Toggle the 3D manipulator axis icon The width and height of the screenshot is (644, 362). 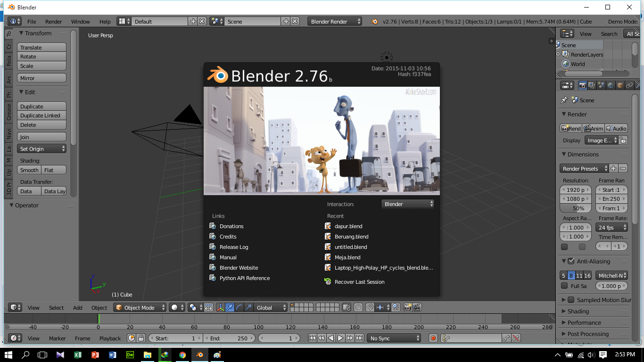(x=221, y=307)
